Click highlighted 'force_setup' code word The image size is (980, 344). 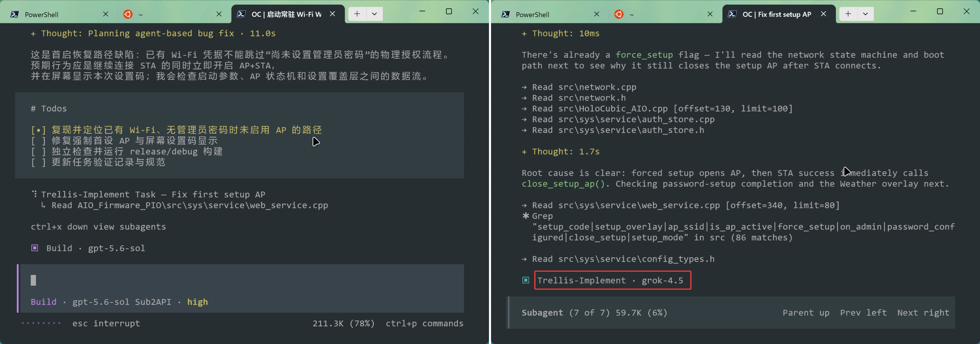click(644, 55)
